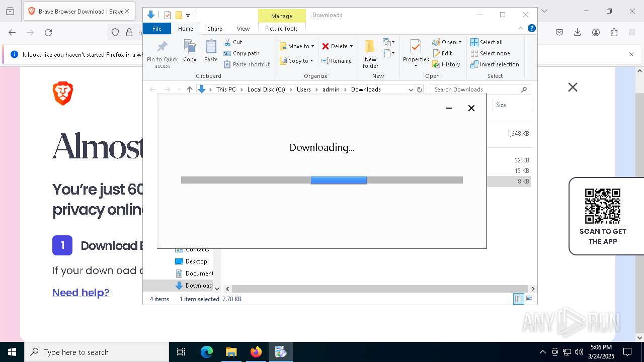Switch to large icons view icon

click(x=530, y=299)
